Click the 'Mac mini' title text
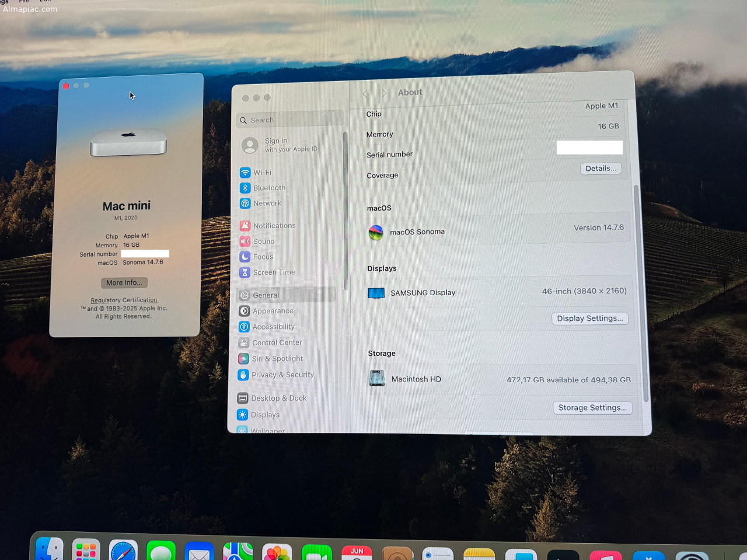This screenshot has height=560, width=747. 127,206
